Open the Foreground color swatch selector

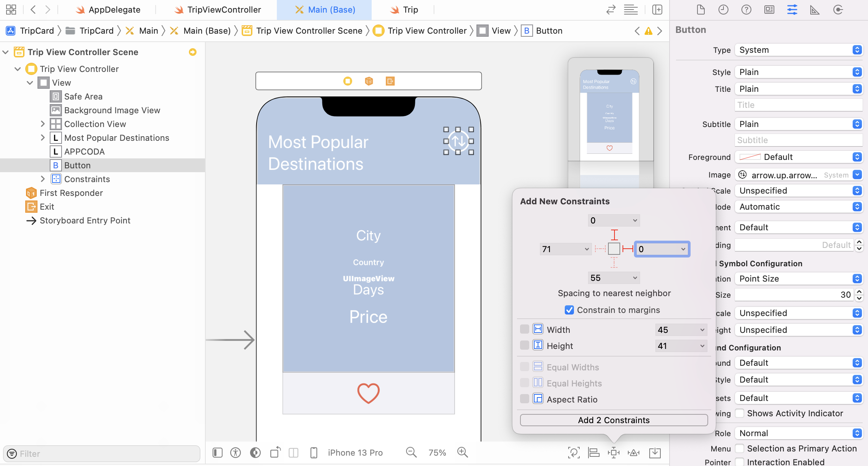click(750, 157)
